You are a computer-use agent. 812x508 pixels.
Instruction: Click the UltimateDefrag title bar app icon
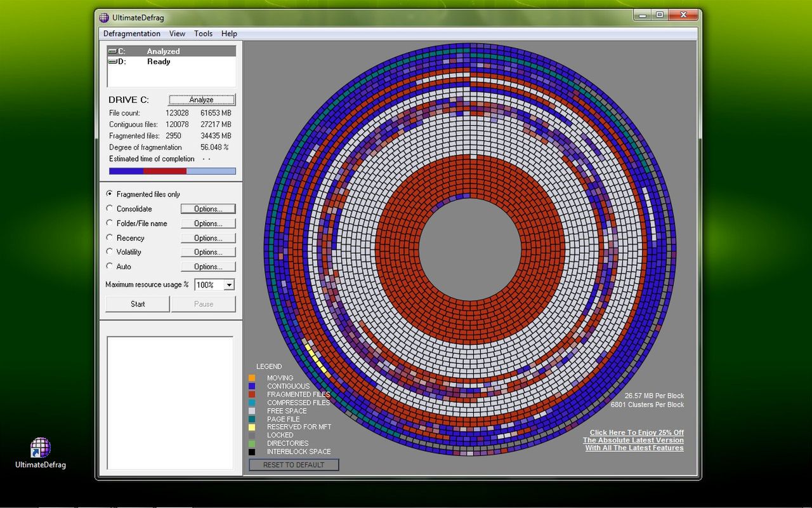104,17
